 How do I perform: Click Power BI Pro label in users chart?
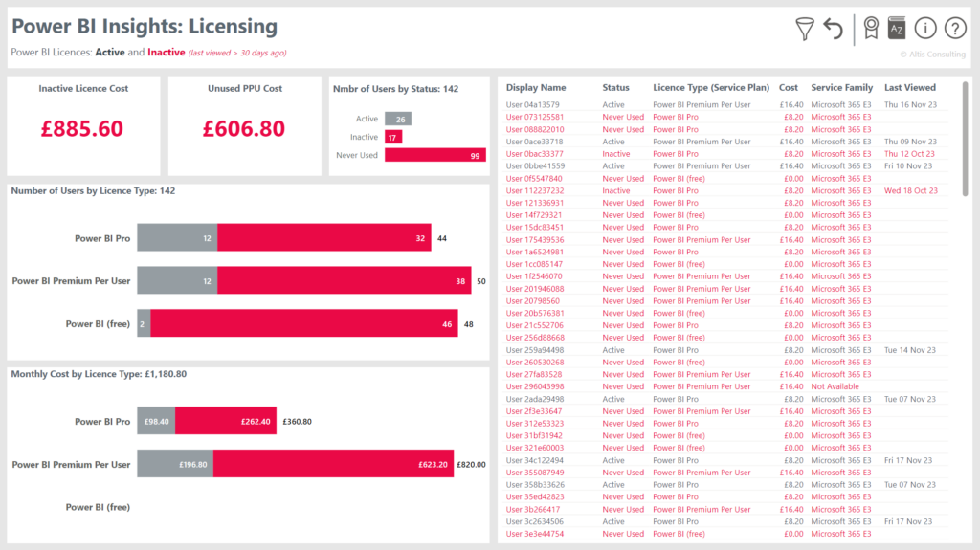102,238
